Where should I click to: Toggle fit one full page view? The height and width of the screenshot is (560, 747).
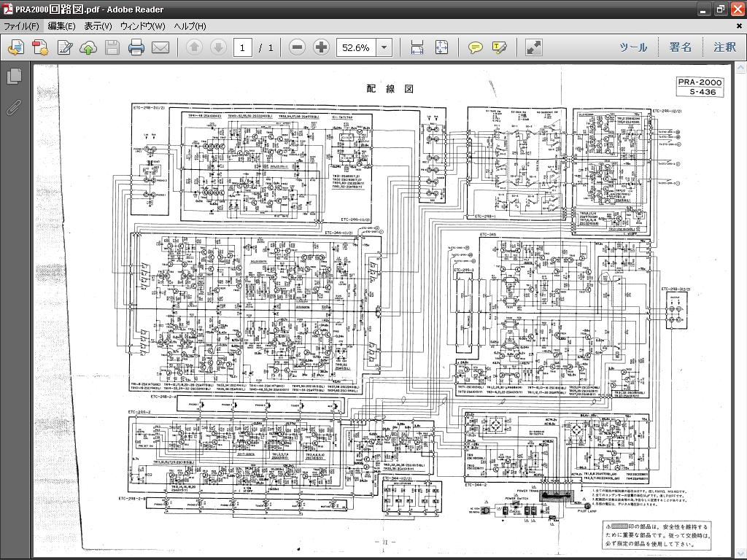441,47
